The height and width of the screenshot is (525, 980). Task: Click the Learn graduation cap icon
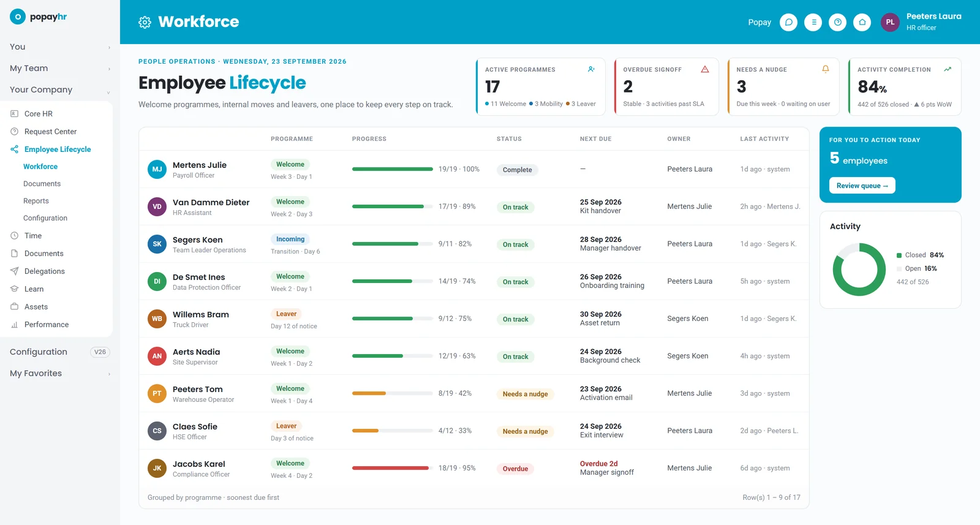tap(15, 289)
